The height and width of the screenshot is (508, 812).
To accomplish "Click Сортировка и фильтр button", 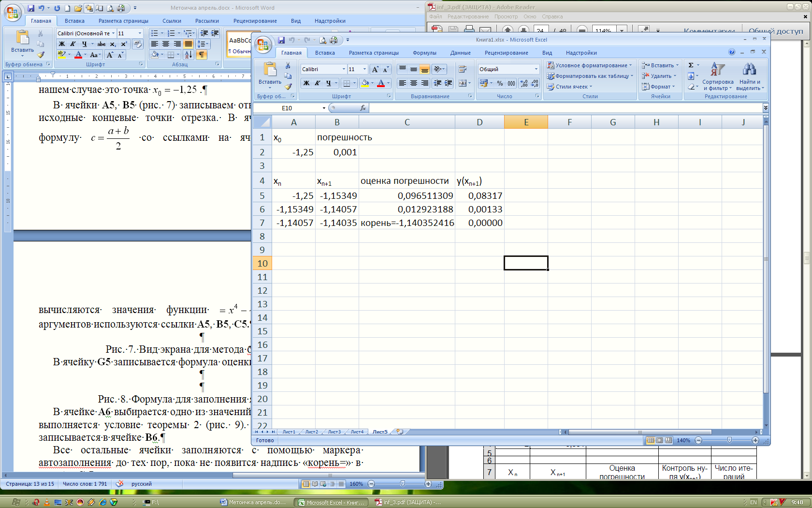I will 718,76.
